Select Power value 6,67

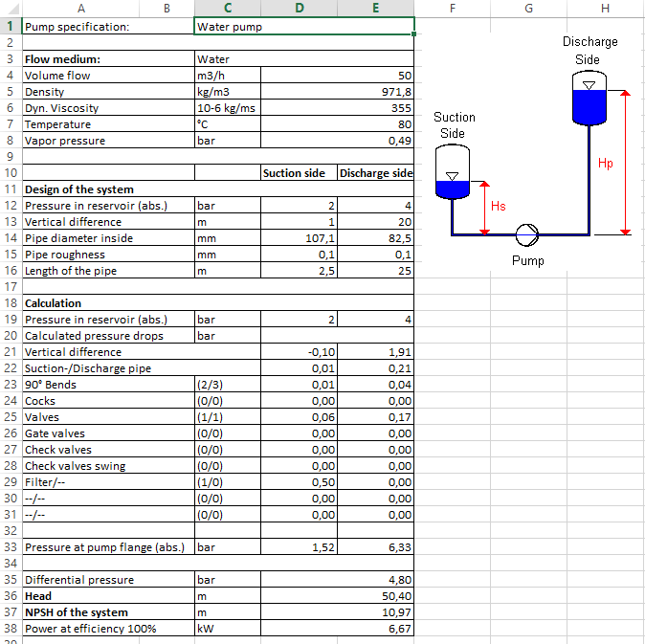point(337,629)
